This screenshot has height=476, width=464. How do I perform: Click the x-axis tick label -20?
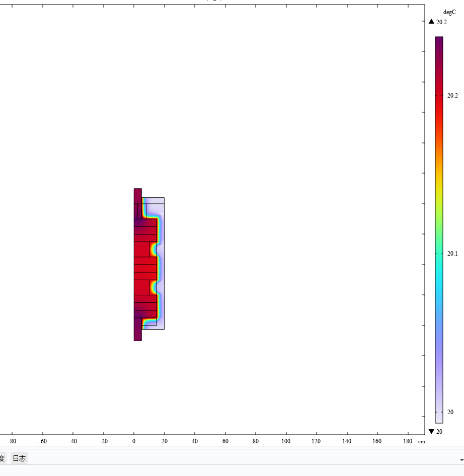pyautogui.click(x=104, y=441)
